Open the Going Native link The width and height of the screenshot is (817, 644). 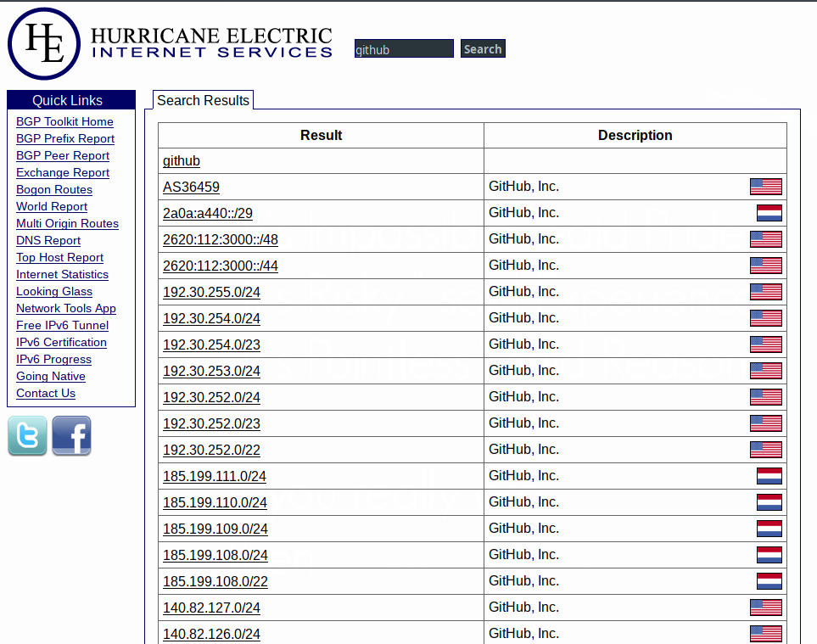(51, 376)
